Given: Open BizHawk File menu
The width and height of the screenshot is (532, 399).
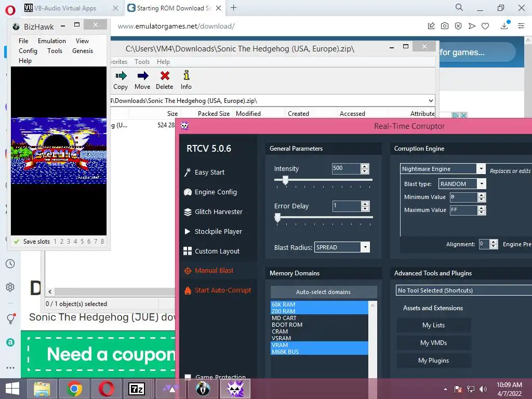Looking at the screenshot, I should tap(23, 41).
